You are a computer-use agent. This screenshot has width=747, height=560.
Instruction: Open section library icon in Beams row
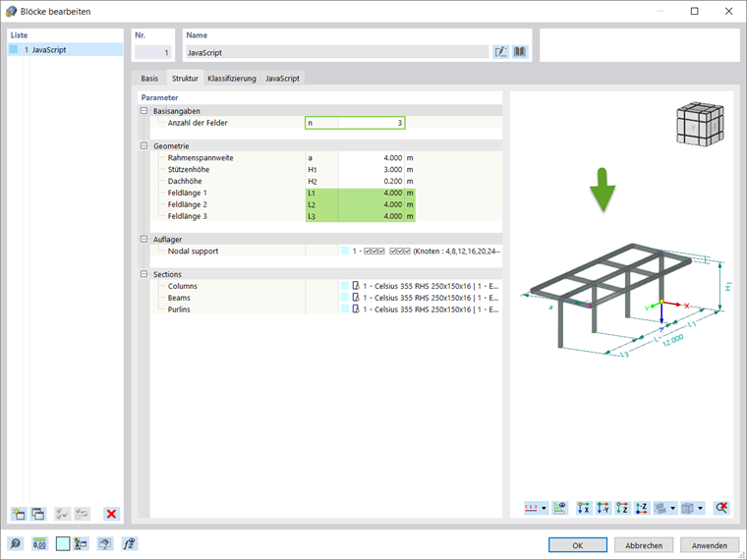coord(356,298)
